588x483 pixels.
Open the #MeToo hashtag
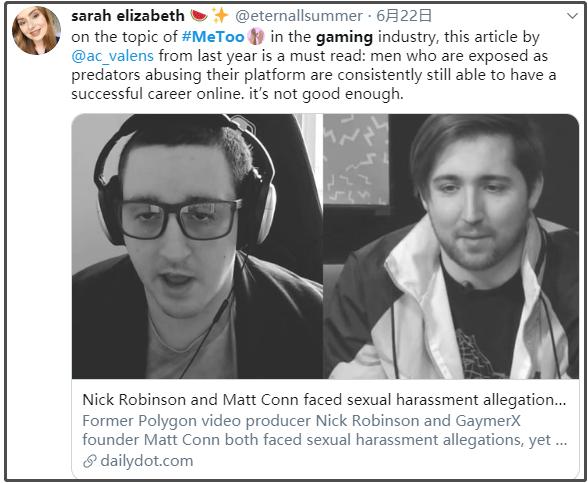213,37
